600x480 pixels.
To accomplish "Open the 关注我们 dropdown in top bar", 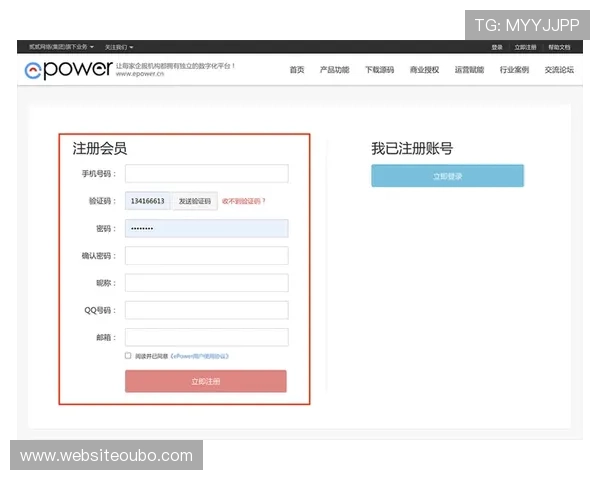I will point(119,47).
